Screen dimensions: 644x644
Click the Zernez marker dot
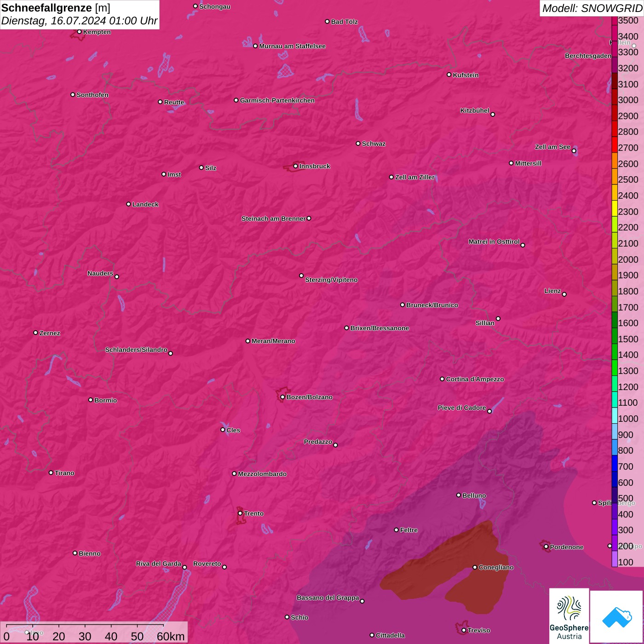pos(35,333)
